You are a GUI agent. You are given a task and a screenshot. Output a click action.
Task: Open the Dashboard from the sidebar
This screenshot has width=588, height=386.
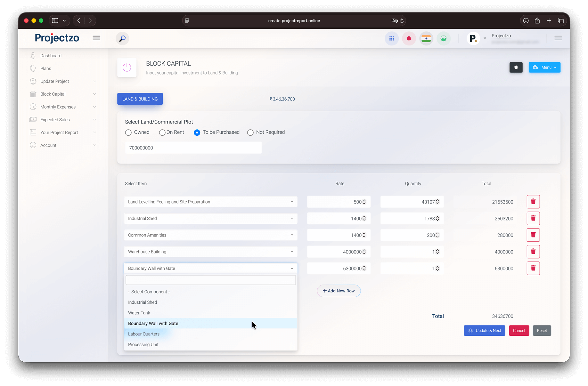click(51, 55)
